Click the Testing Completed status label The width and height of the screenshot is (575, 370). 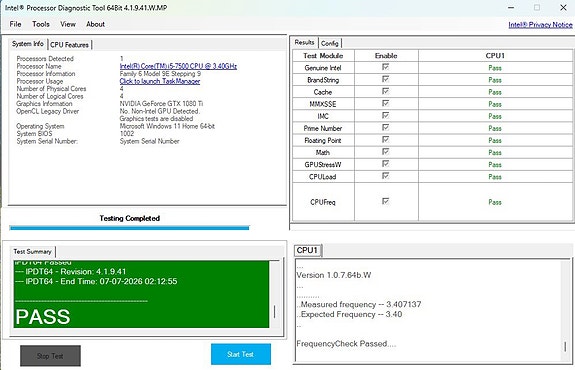pos(129,218)
